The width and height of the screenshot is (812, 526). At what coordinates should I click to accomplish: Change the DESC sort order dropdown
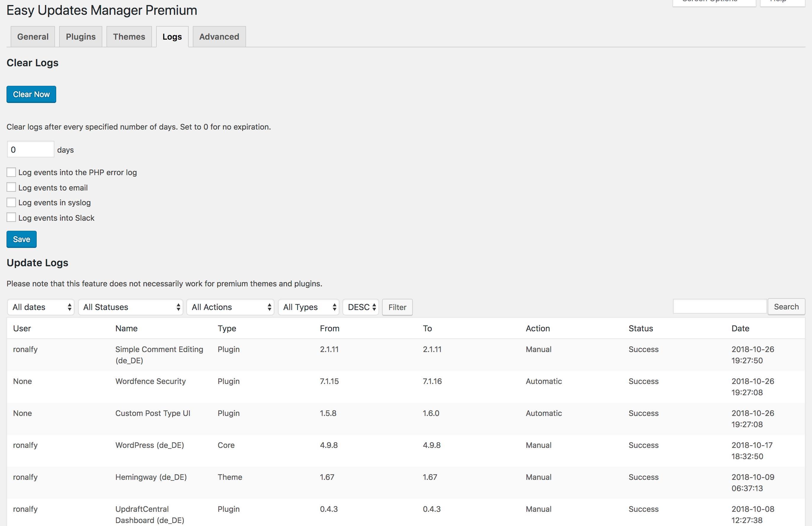[x=361, y=307]
